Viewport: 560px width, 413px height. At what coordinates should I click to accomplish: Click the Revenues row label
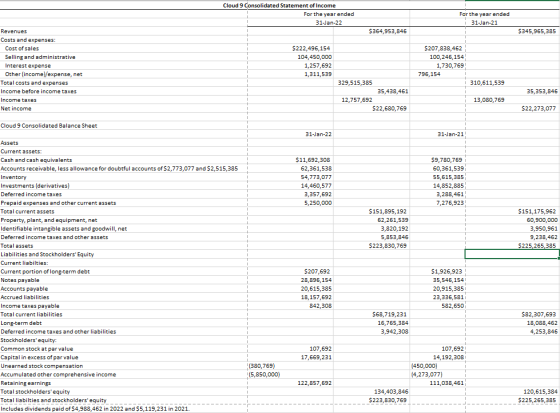[x=14, y=31]
